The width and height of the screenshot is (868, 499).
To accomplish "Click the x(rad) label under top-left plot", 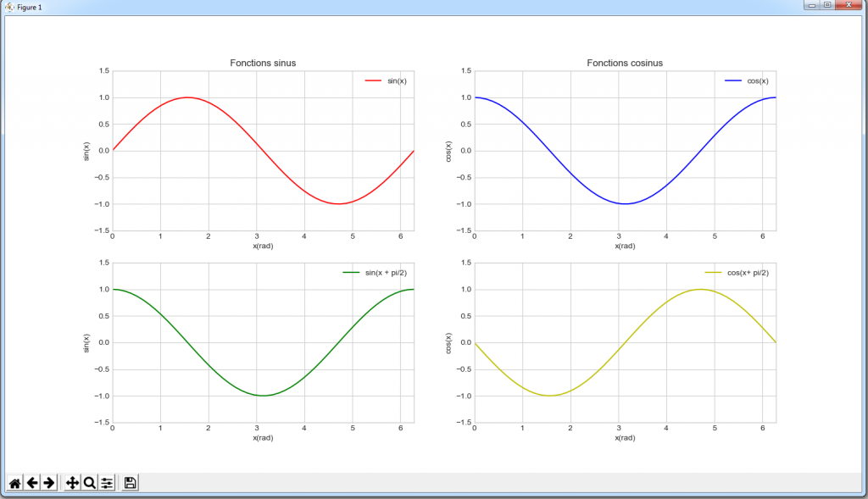I will tap(263, 247).
